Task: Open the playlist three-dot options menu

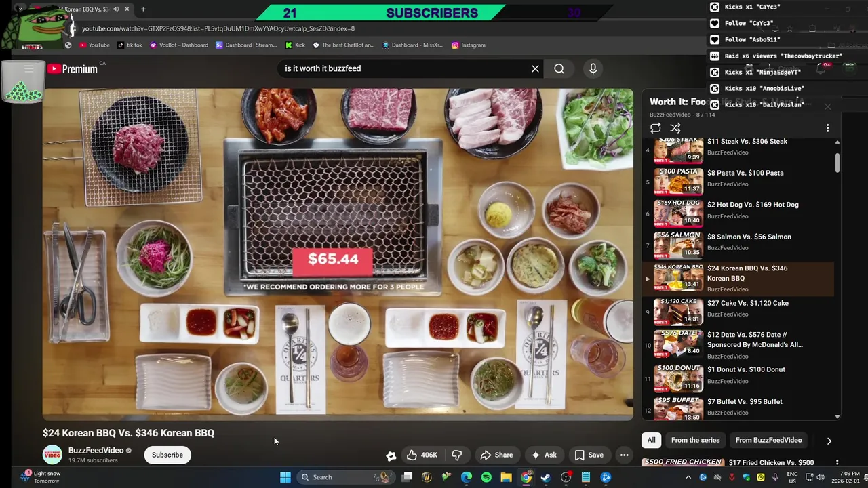Action: pyautogui.click(x=827, y=128)
